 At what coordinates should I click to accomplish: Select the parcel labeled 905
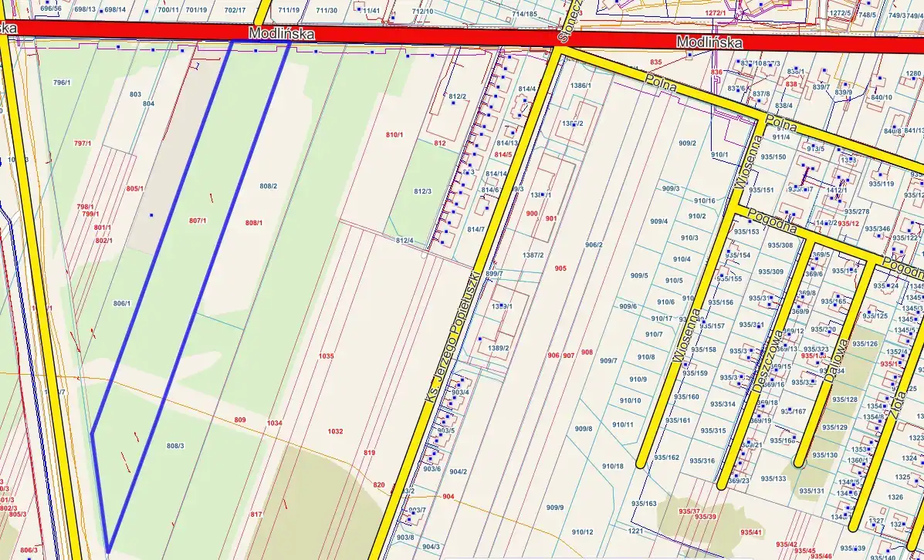pos(560,268)
